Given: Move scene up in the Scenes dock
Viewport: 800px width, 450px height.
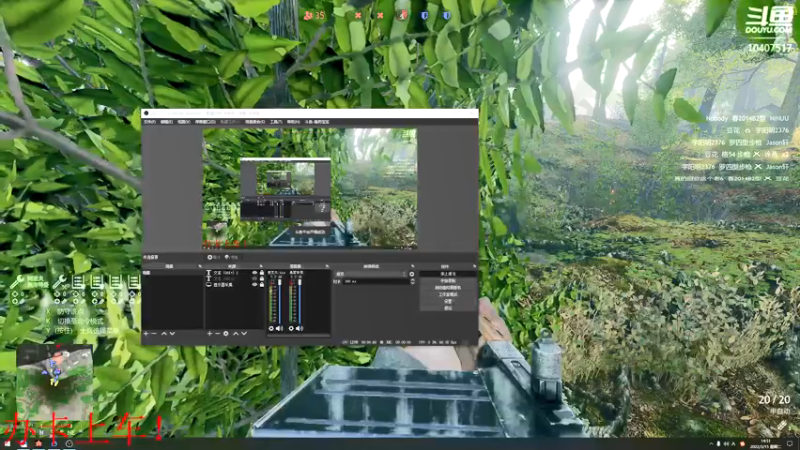Looking at the screenshot, I should coord(164,334).
